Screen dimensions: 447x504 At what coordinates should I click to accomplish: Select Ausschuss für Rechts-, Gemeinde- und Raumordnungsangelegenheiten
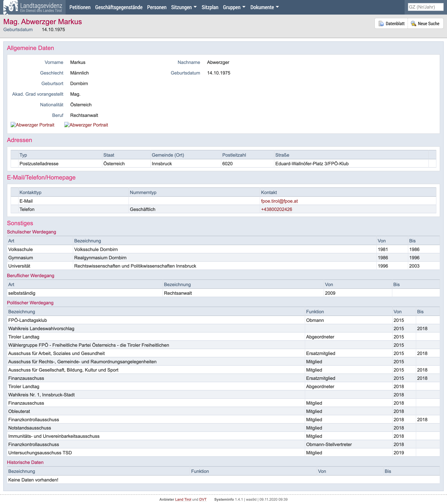(223, 362)
